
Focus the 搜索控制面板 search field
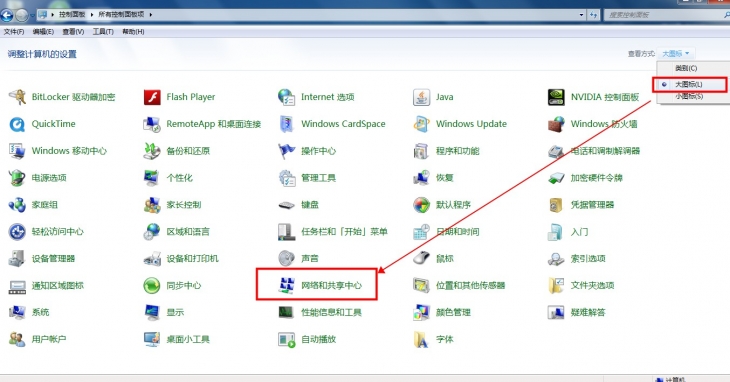coord(663,15)
